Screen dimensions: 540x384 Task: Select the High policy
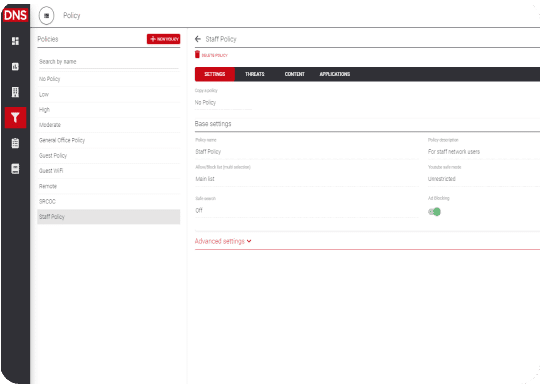click(x=109, y=110)
